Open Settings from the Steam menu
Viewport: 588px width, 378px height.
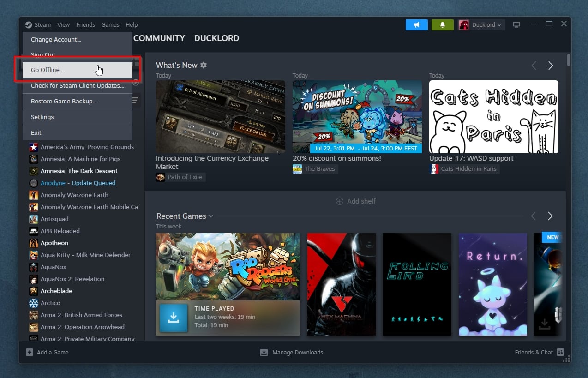pyautogui.click(x=78, y=117)
